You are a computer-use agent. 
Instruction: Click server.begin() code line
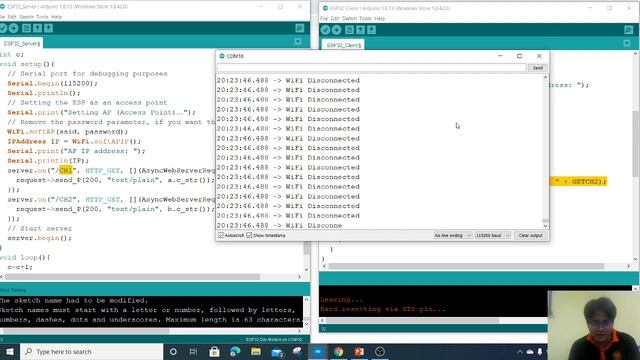[39, 238]
